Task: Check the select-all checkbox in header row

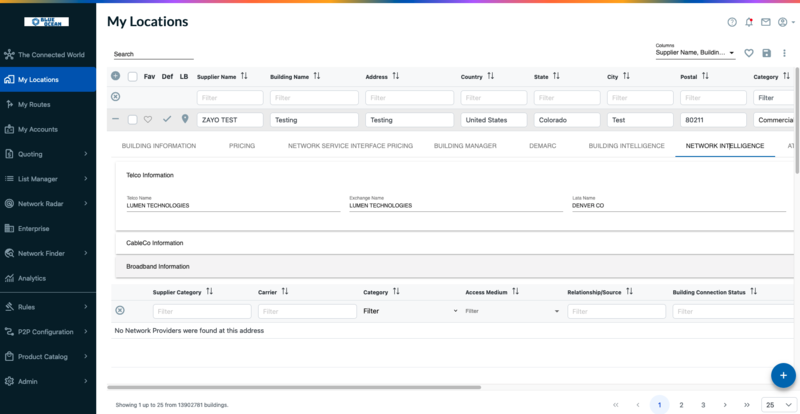Action: click(x=132, y=76)
